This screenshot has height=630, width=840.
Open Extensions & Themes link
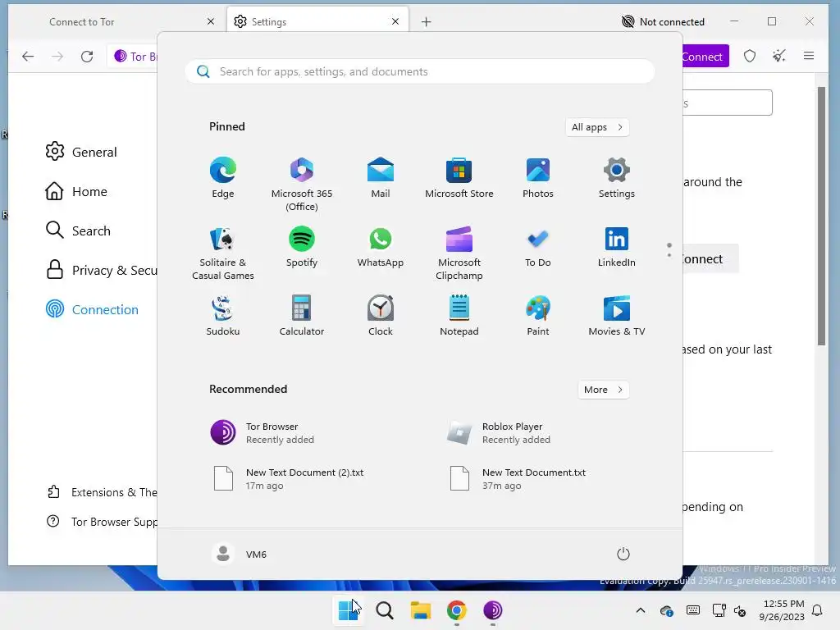(x=102, y=492)
